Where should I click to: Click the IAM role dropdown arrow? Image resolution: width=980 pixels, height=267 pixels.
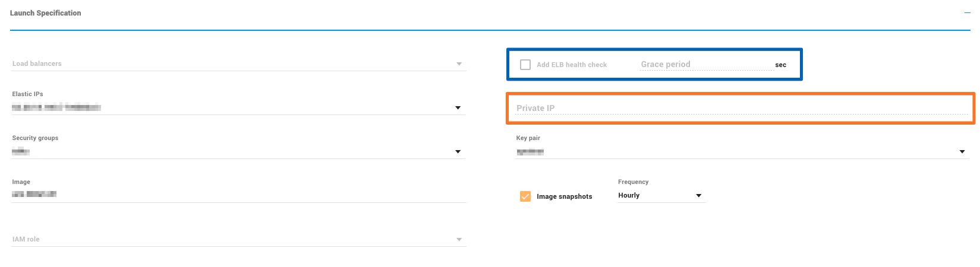[x=459, y=240]
